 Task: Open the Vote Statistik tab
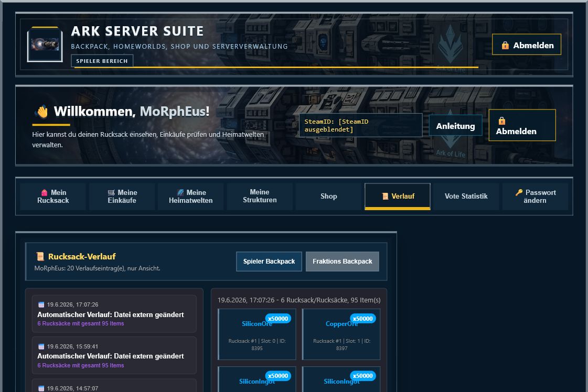pyautogui.click(x=466, y=197)
